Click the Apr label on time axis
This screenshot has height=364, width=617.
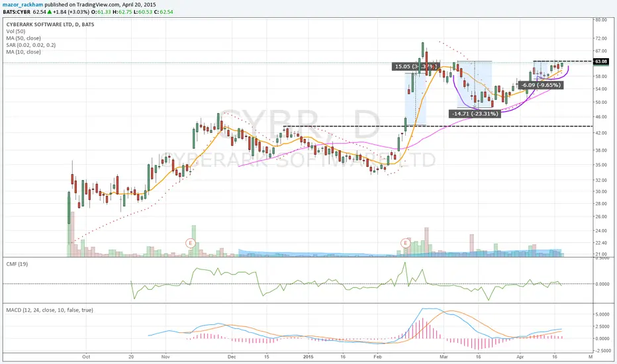pos(520,357)
